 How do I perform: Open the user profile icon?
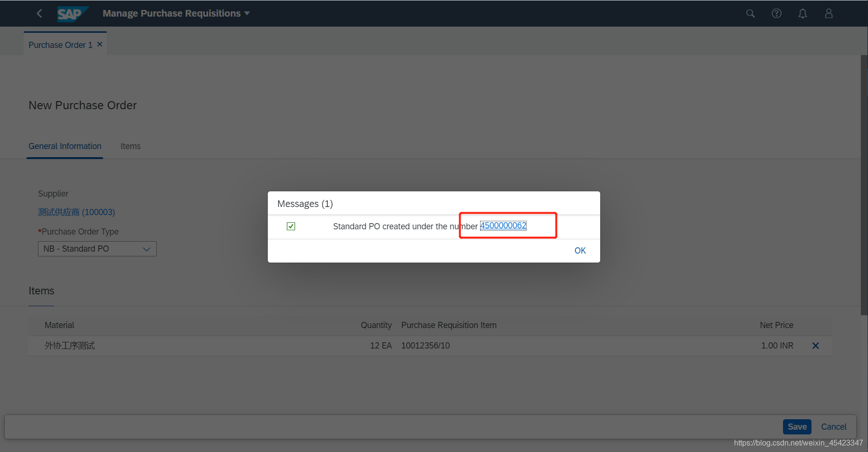[829, 13]
